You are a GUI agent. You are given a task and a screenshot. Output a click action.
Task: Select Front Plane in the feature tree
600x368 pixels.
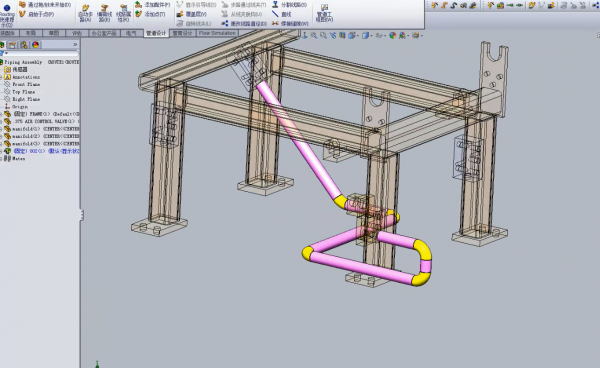[x=26, y=84]
